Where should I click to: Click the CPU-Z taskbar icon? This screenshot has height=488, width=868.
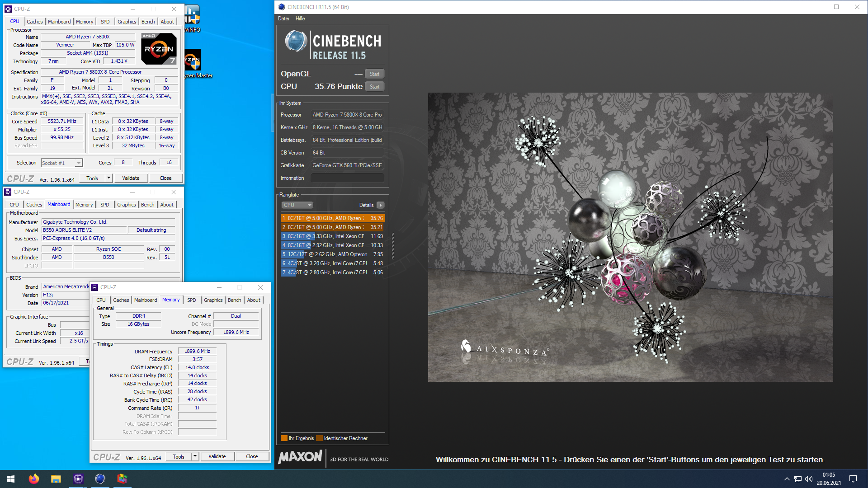coord(78,479)
